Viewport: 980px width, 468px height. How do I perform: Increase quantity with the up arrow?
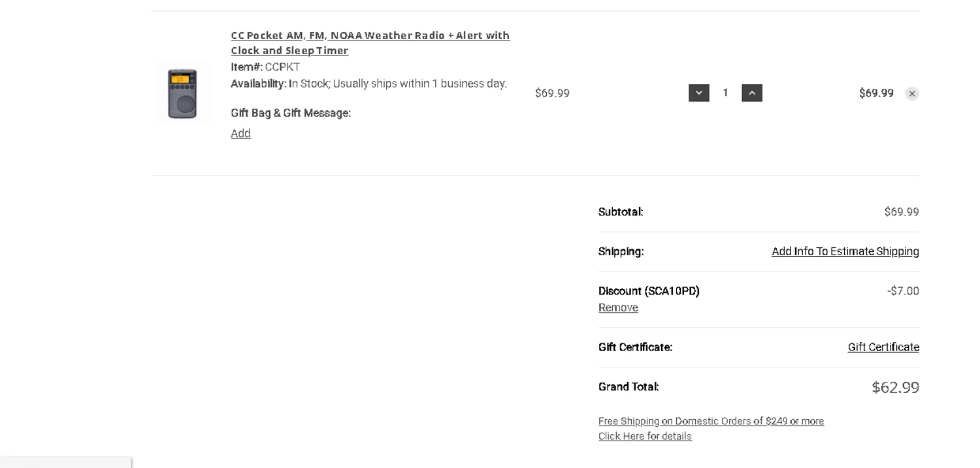pyautogui.click(x=752, y=93)
